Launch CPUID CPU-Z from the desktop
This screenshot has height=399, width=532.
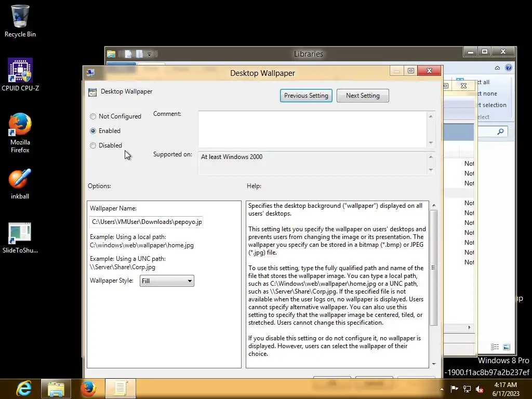[20, 75]
